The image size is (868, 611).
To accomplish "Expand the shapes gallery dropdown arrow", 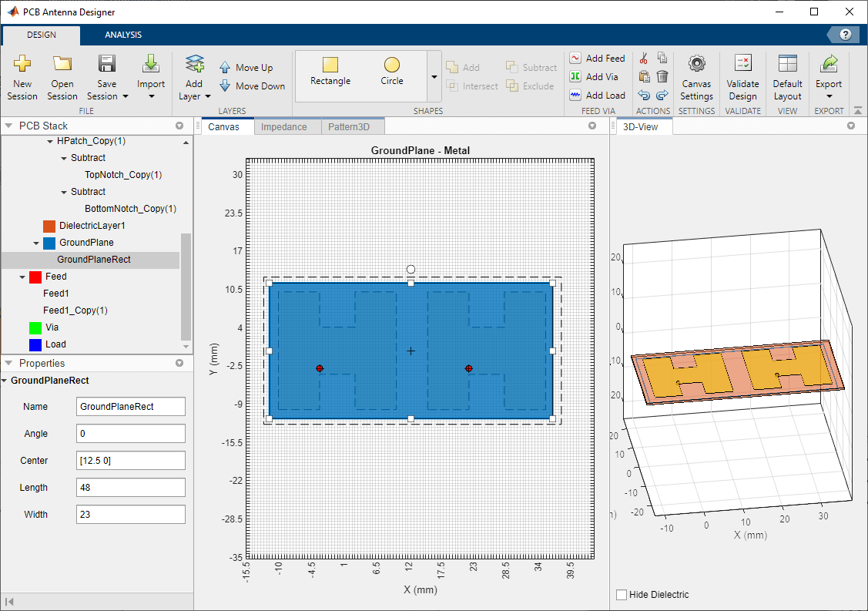I will click(x=434, y=77).
